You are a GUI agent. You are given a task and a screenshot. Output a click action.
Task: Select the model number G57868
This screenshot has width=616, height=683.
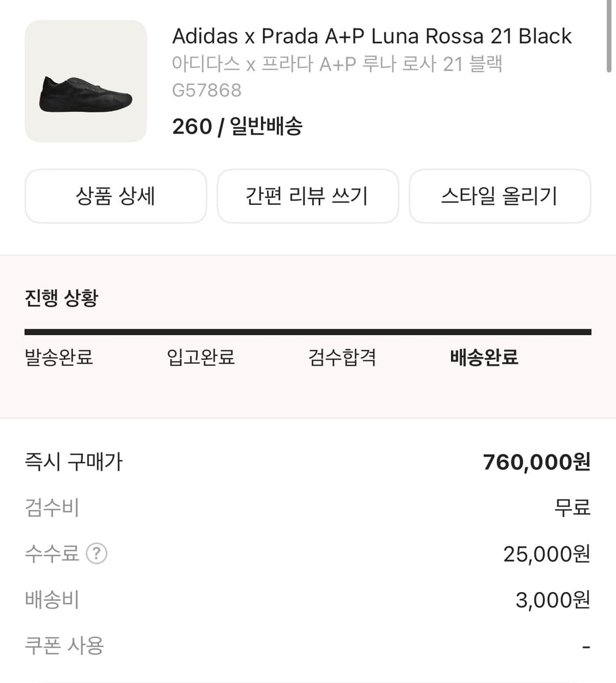pos(206,90)
